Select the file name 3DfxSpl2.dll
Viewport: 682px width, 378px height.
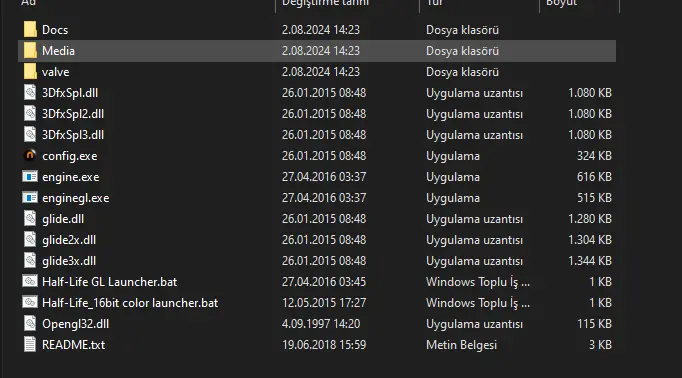pos(73,114)
